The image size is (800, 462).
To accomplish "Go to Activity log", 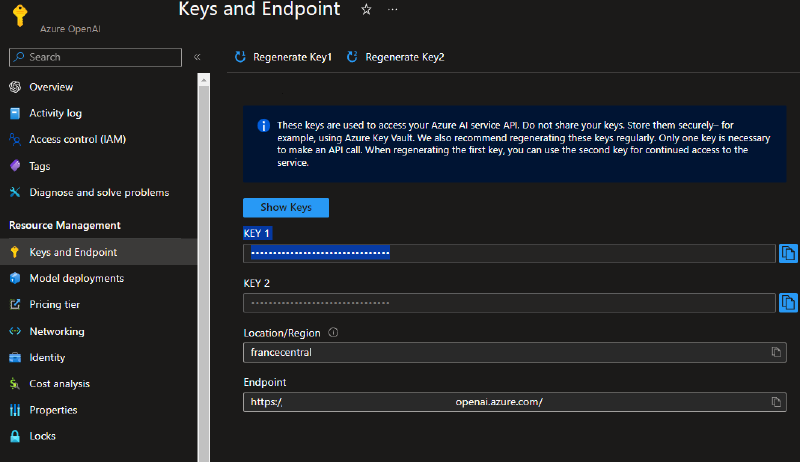I will 55,113.
